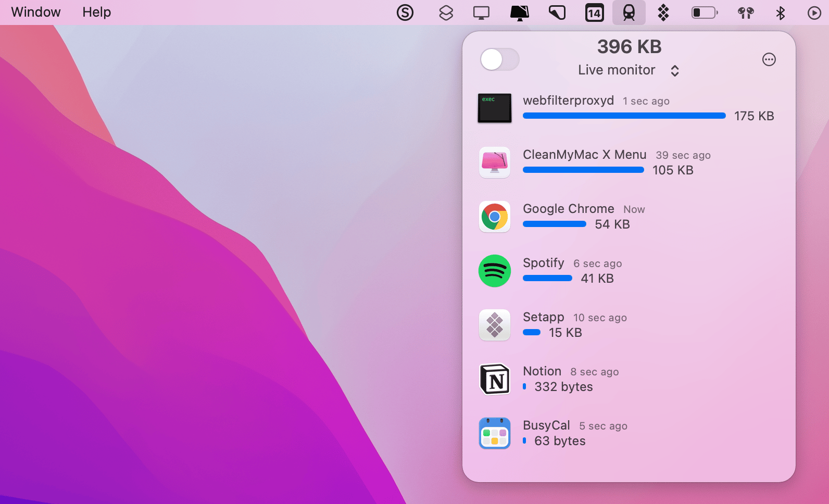Click the Setapp app icon in list
The image size is (829, 504).
pos(495,325)
